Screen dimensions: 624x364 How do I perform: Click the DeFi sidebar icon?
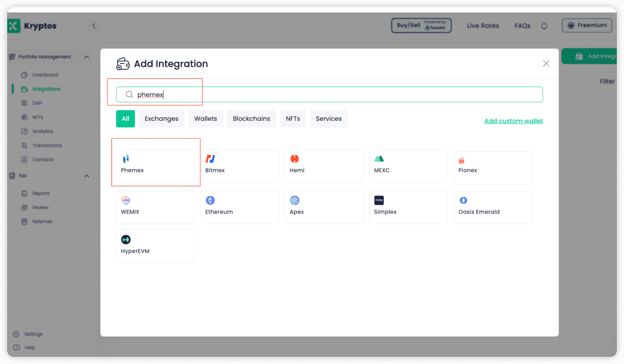[24, 103]
